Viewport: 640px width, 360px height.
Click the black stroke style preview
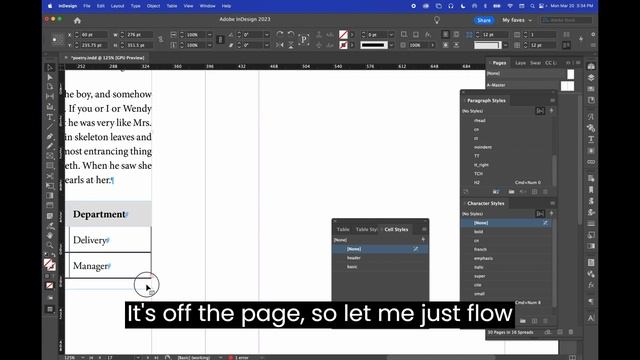[x=373, y=45]
